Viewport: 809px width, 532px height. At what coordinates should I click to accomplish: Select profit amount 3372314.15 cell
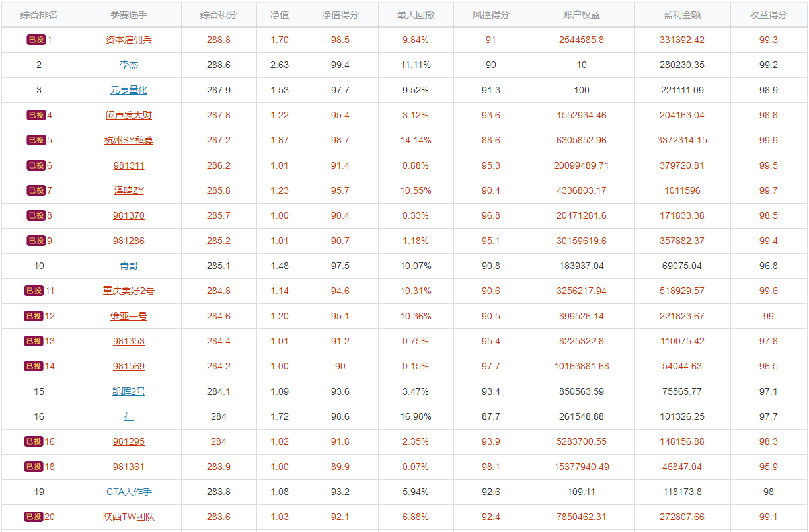682,140
